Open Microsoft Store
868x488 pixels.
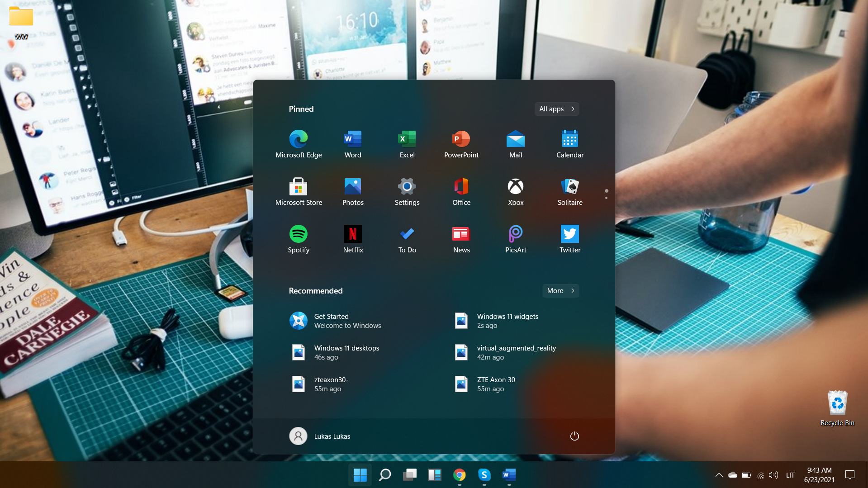tap(299, 192)
